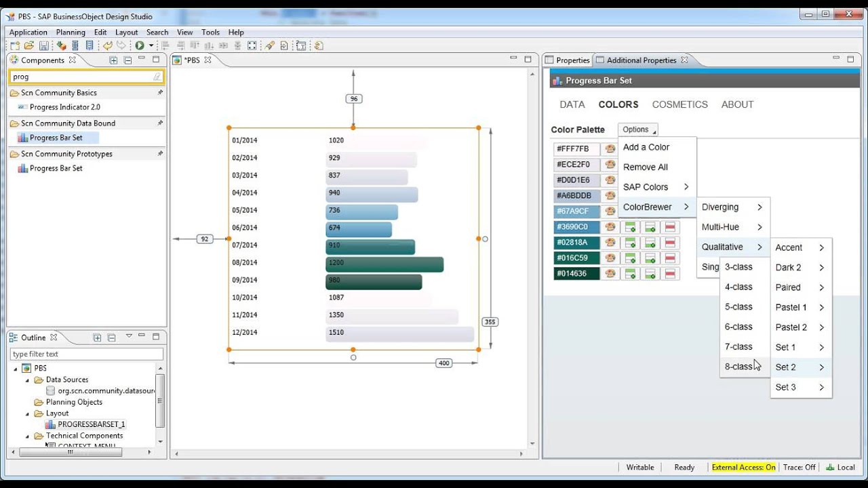Open the run button dropdown arrow
868x488 pixels.
tap(151, 46)
